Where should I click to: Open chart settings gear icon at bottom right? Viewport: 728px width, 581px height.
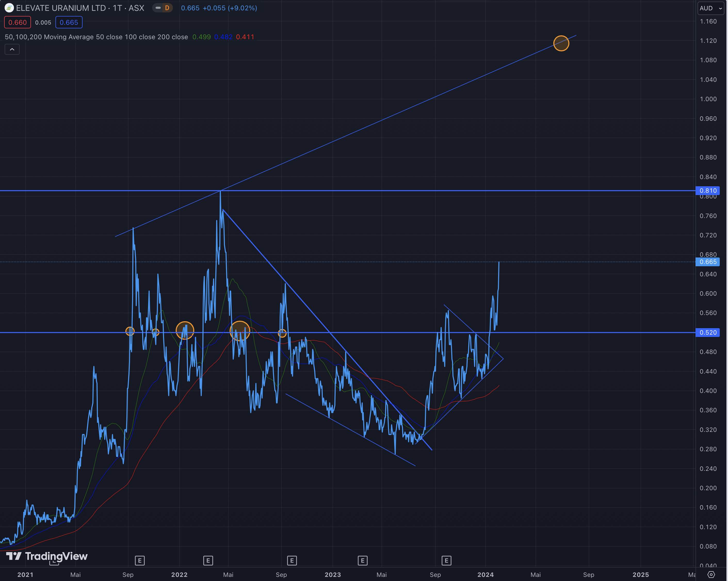pyautogui.click(x=711, y=575)
